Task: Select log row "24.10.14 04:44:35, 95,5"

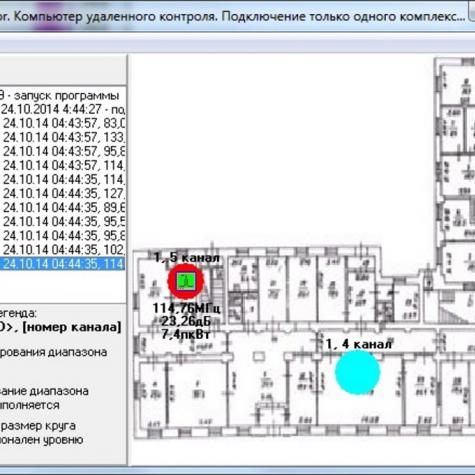Action: click(x=63, y=221)
